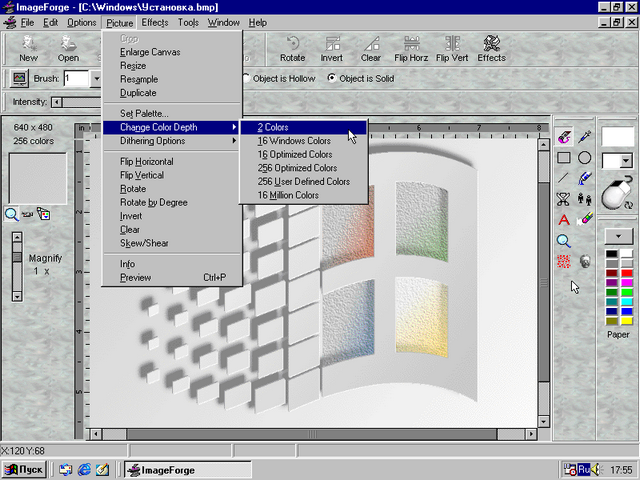This screenshot has width=640, height=480.
Task: Select the eyedropper color picker tool
Action: [x=585, y=137]
